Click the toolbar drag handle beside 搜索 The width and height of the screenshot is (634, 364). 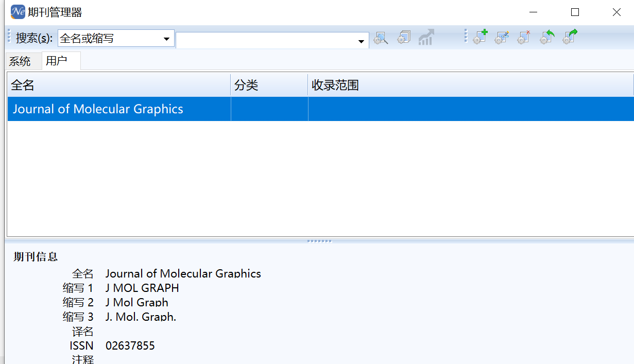click(9, 37)
